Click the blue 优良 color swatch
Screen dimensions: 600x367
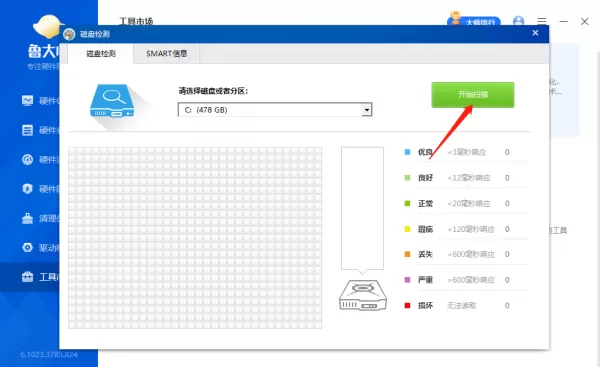pyautogui.click(x=408, y=152)
